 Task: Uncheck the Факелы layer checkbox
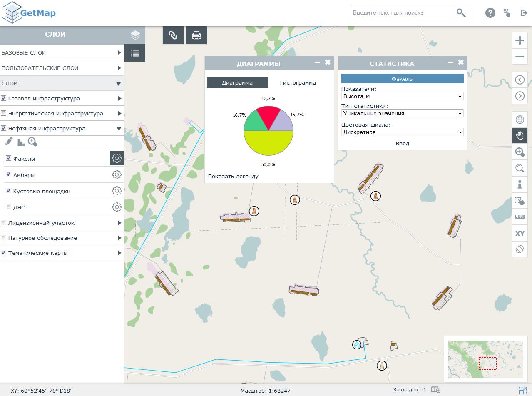coord(8,158)
